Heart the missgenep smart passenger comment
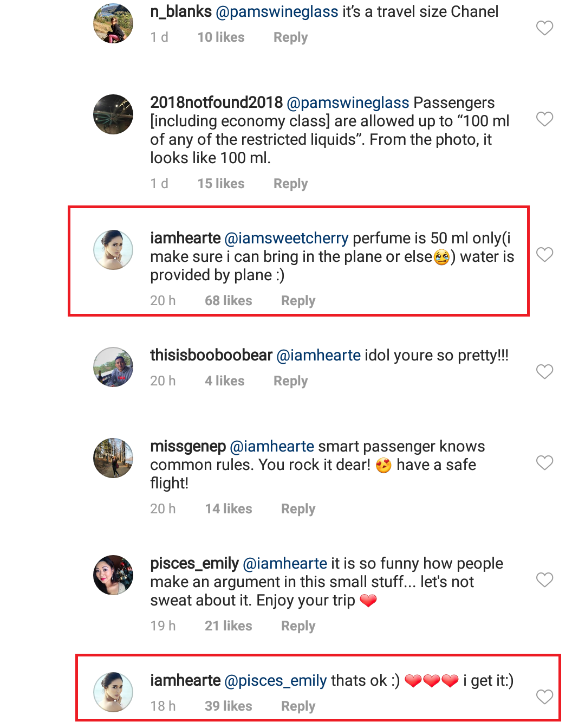The image size is (585, 728). (x=544, y=462)
